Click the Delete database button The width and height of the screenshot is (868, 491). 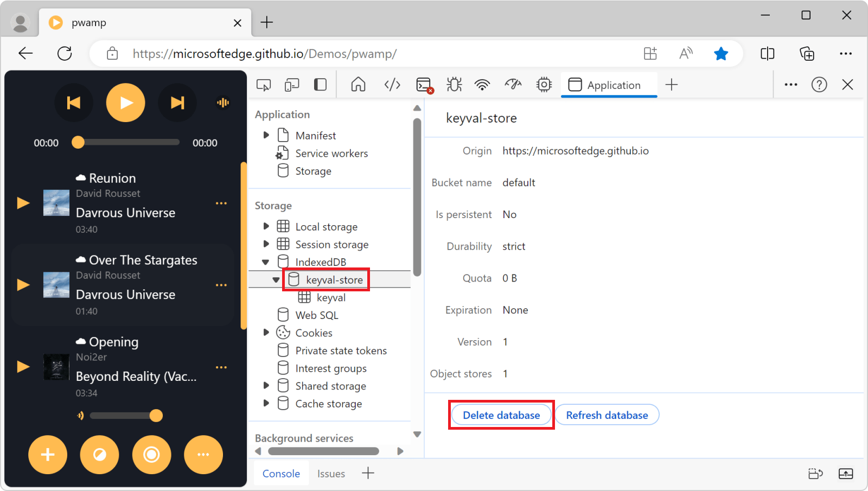click(x=501, y=415)
